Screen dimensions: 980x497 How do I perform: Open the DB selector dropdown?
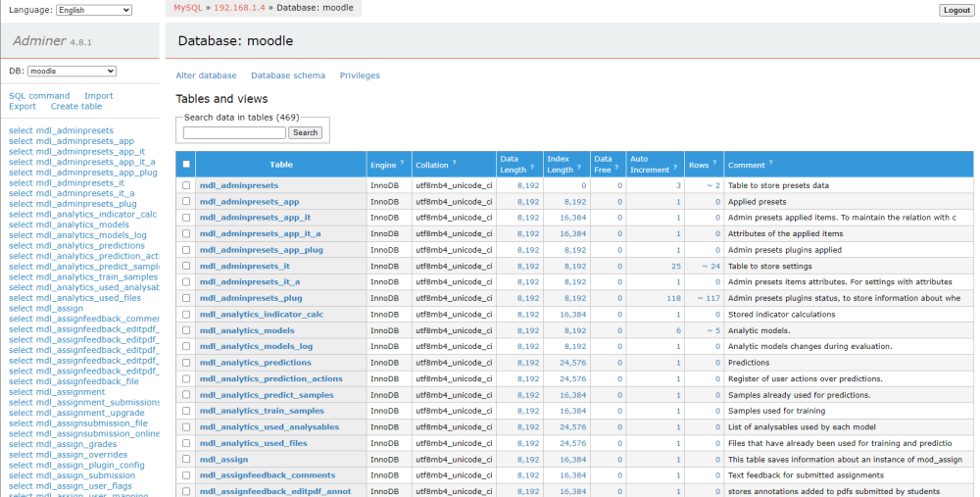(72, 72)
